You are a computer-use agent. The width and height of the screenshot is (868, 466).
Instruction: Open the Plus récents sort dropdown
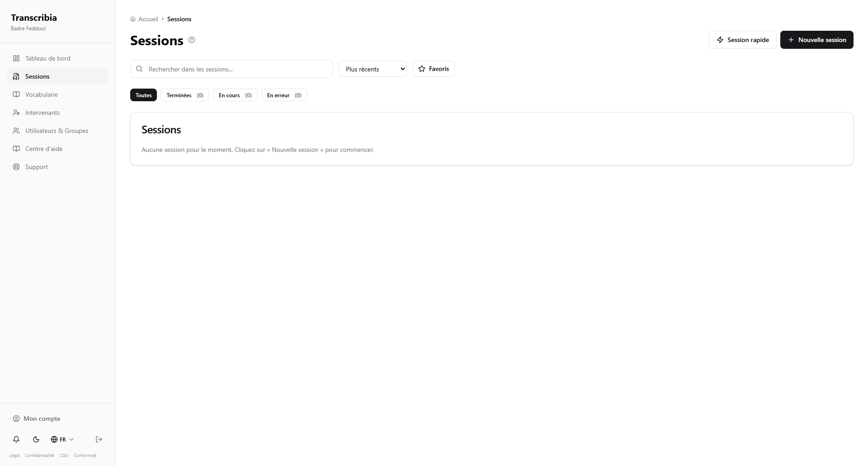pos(373,69)
